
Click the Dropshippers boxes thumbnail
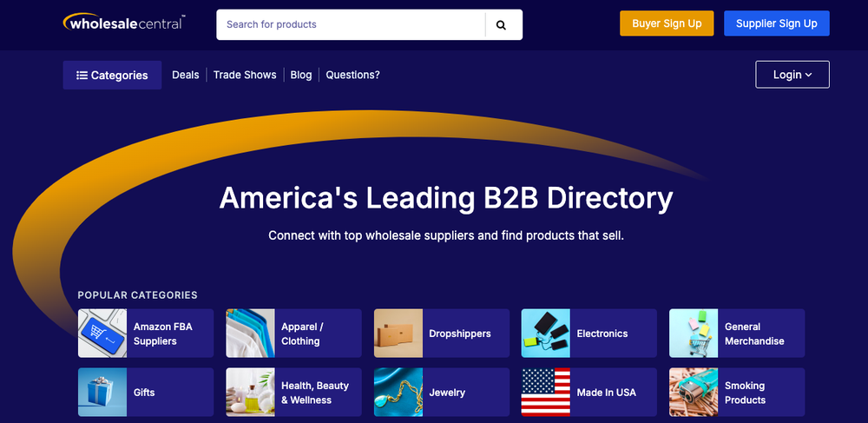[x=398, y=334]
